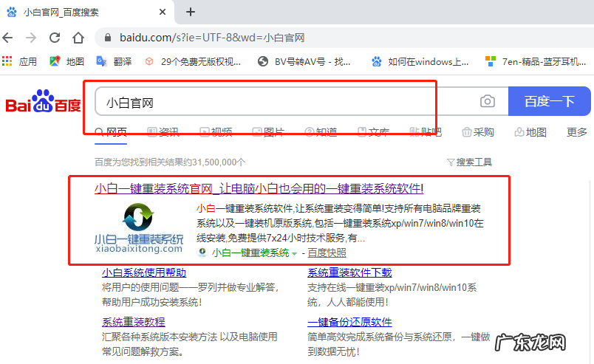Open the 应用 apps grid bookmark
The width and height of the screenshot is (594, 364).
point(19,61)
